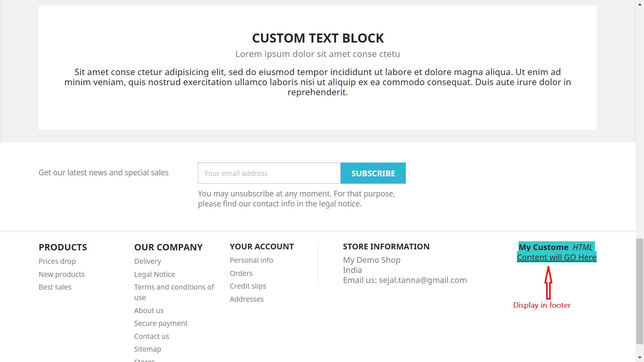Open the Prices drop link
The height and width of the screenshot is (362, 644).
point(57,261)
